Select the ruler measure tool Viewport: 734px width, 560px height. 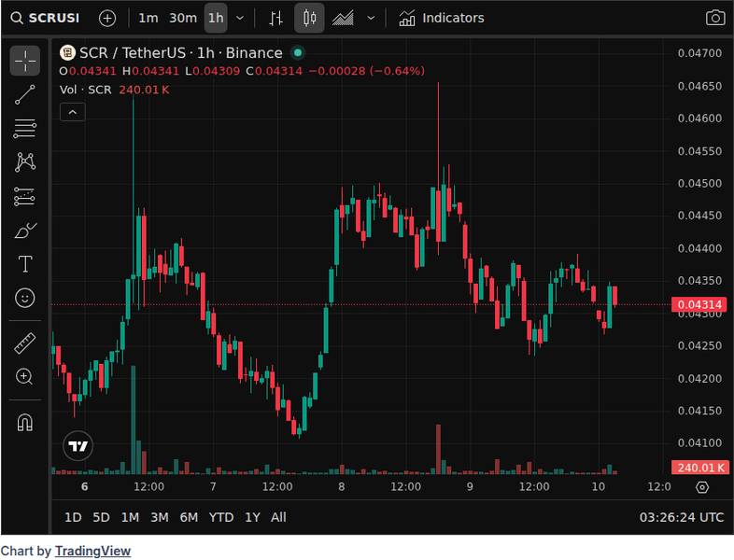[25, 343]
